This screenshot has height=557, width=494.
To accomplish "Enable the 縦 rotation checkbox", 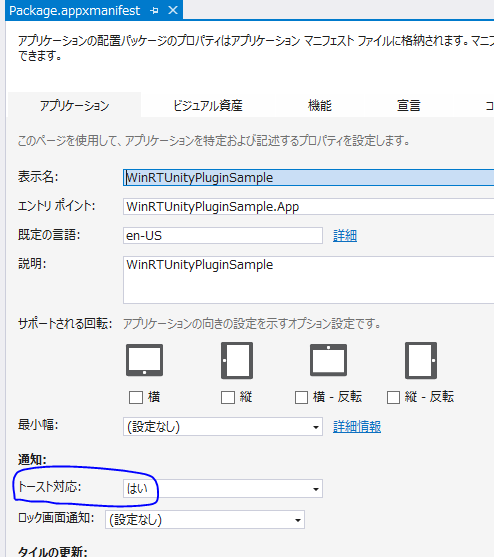I will tap(228, 398).
